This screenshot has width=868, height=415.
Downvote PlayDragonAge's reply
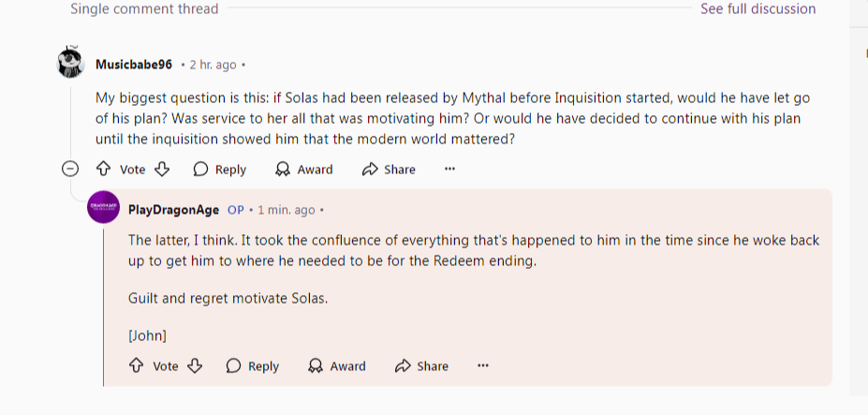coord(195,366)
